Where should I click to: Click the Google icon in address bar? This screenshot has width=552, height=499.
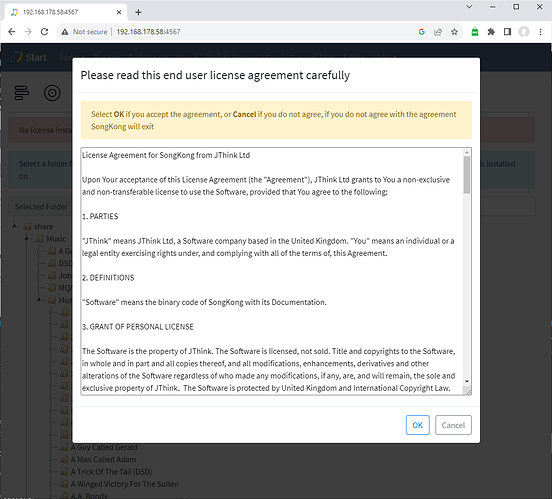point(421,32)
